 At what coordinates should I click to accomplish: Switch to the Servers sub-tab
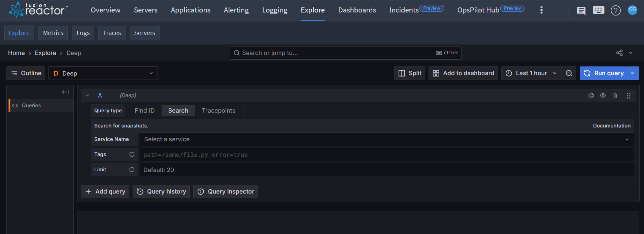tap(145, 33)
